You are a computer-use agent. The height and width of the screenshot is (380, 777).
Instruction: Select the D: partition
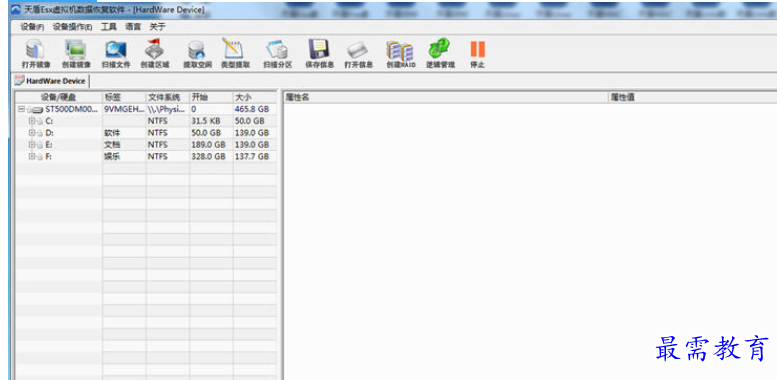tap(49, 133)
